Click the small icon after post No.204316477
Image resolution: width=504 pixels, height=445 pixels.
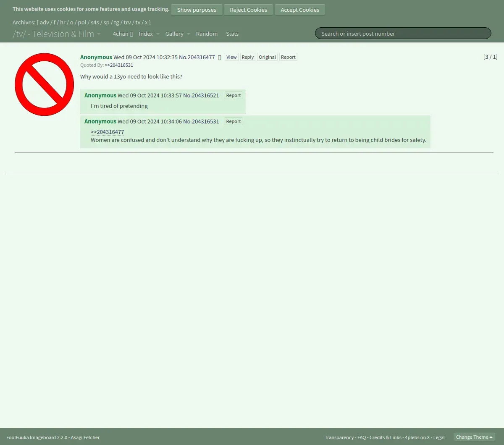point(220,58)
